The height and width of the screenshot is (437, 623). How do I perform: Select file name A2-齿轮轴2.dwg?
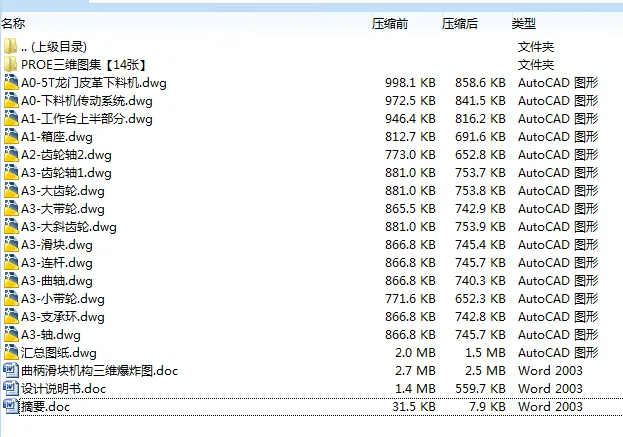point(66,155)
